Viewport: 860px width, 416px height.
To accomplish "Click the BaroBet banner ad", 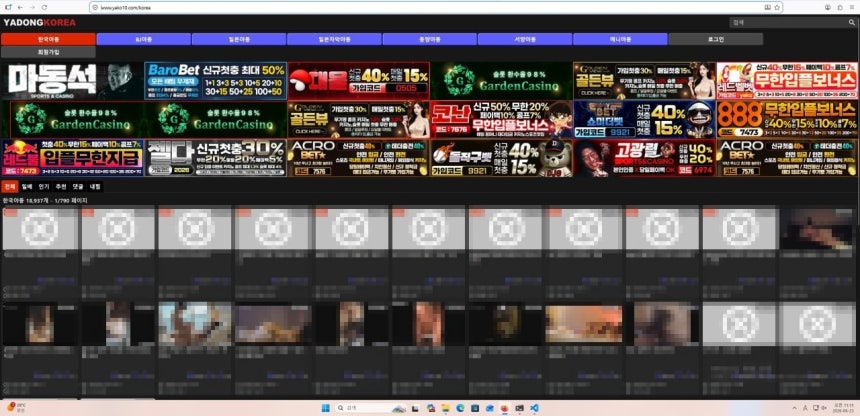I will pyautogui.click(x=216, y=81).
